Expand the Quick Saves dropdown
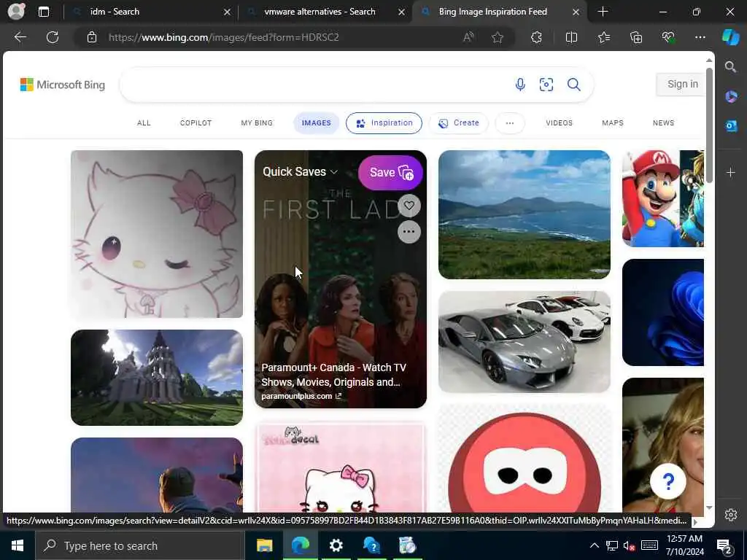The height and width of the screenshot is (560, 747). (300, 172)
